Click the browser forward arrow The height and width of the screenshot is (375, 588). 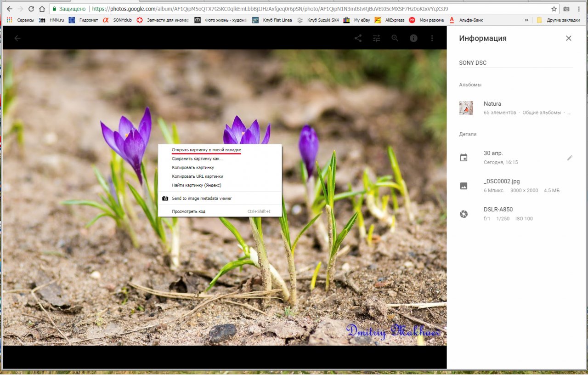pos(20,9)
